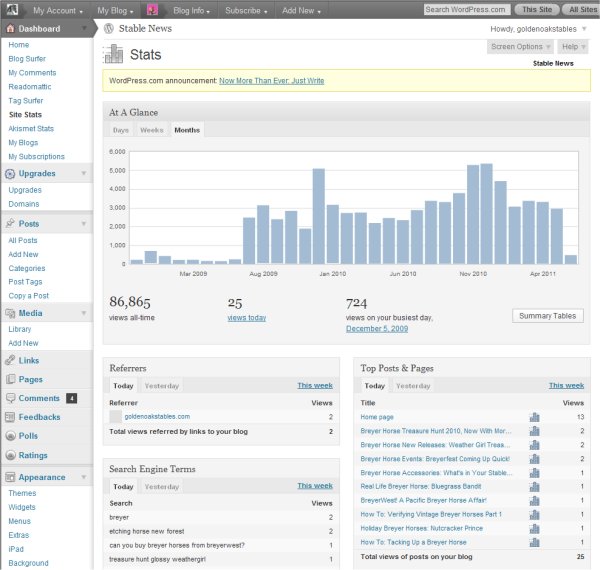Open stats icon for Tacking Up a Breyer Horse

(535, 542)
